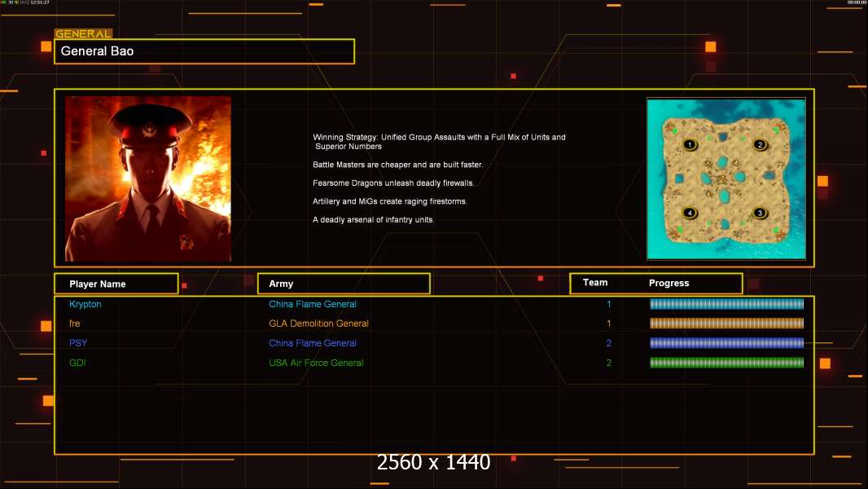Click the Battle Masters are cheaper line
The height and width of the screenshot is (489, 868).
click(397, 165)
